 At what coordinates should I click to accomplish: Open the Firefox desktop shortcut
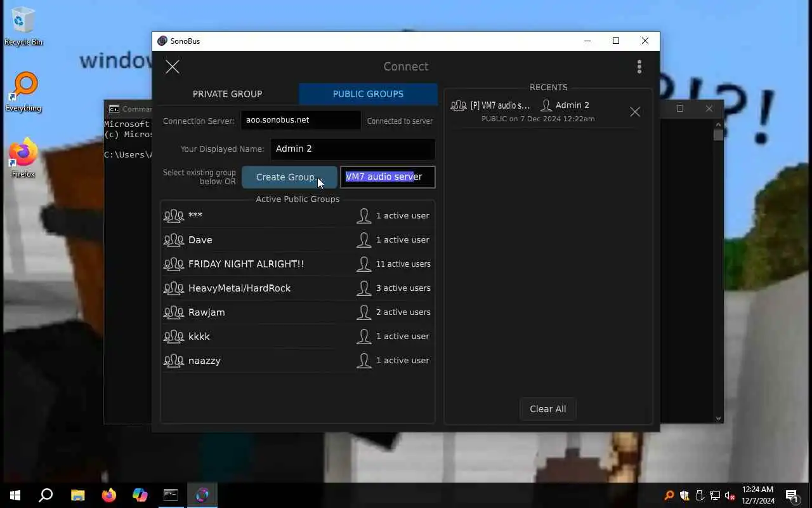coord(23,157)
